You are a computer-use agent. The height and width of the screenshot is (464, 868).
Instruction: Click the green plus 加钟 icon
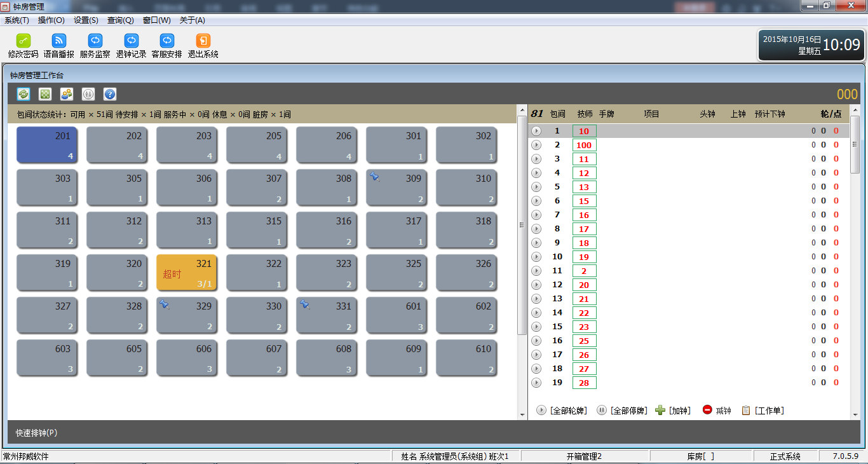(660, 411)
